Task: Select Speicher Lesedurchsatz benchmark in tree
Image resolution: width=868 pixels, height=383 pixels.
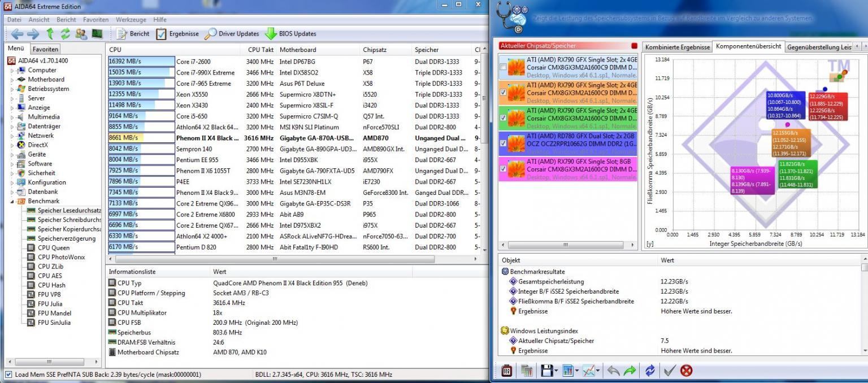Action: pos(69,210)
